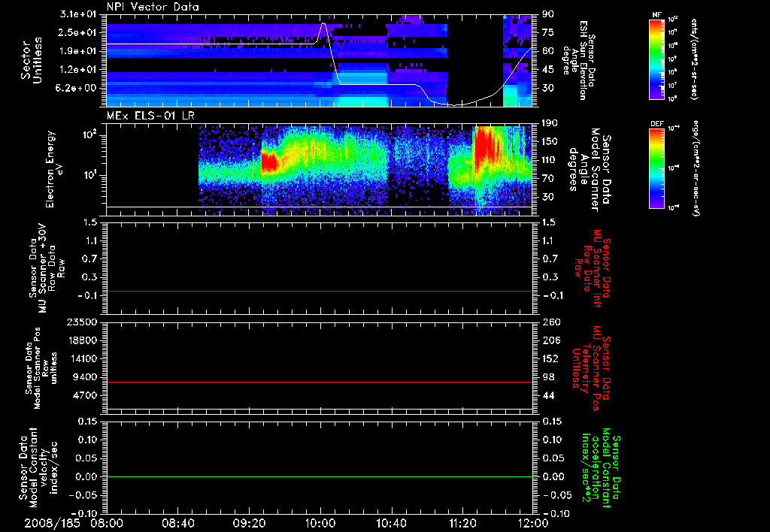
Task: Click the "110" scanner angle tick value
Action: [x=550, y=160]
